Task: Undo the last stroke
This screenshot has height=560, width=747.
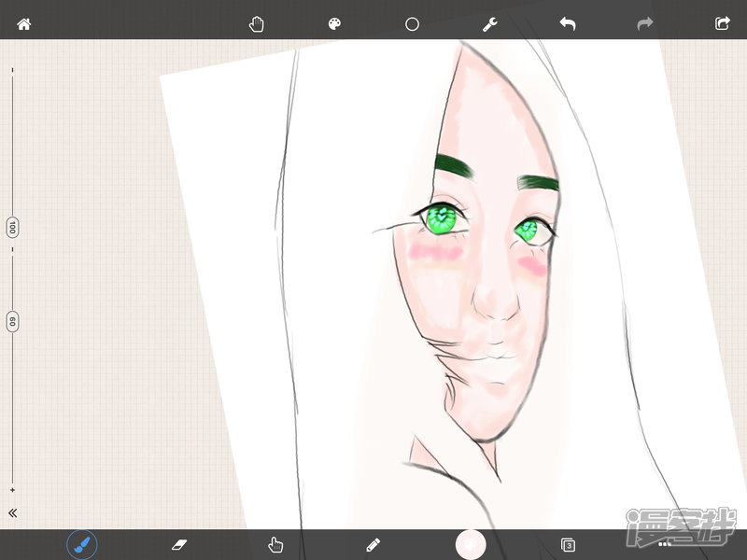Action: [567, 24]
